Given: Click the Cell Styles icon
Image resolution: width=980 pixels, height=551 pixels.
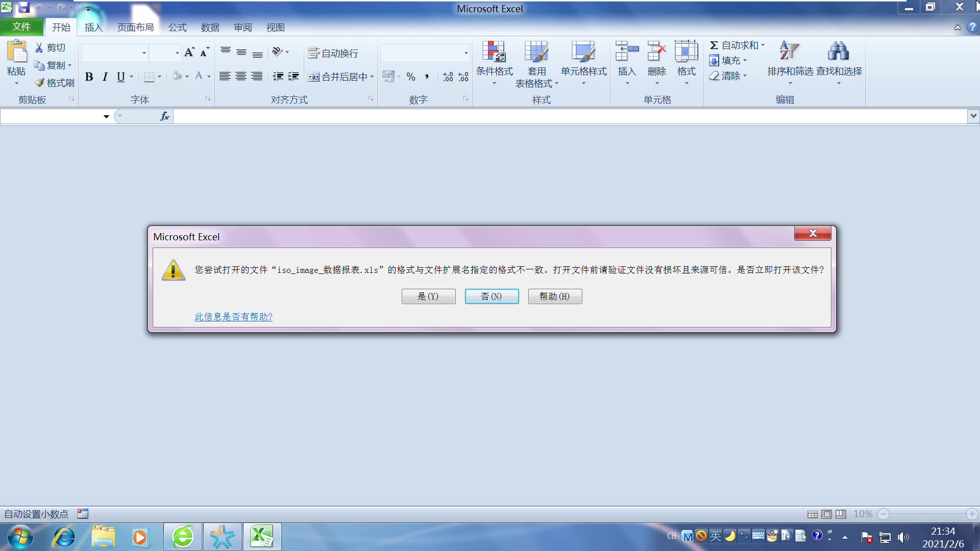Looking at the screenshot, I should pos(583,52).
